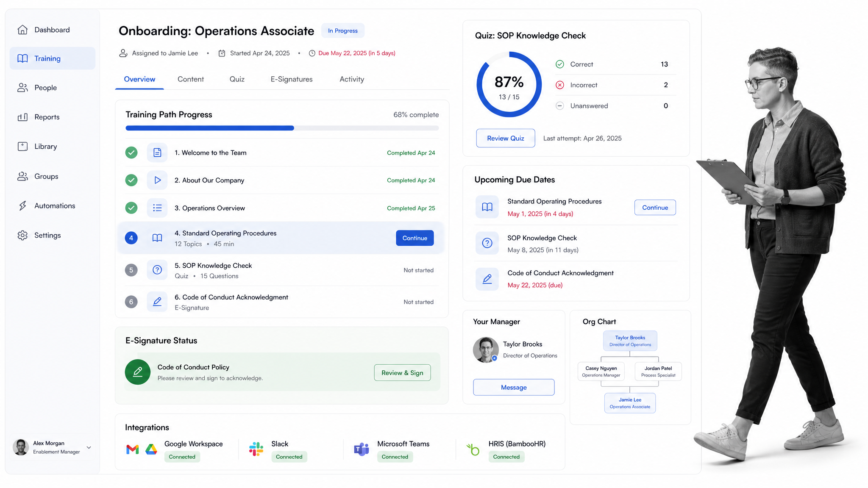Click the "68% complete" label
Image resolution: width=868 pixels, height=488 pixels.
point(416,115)
